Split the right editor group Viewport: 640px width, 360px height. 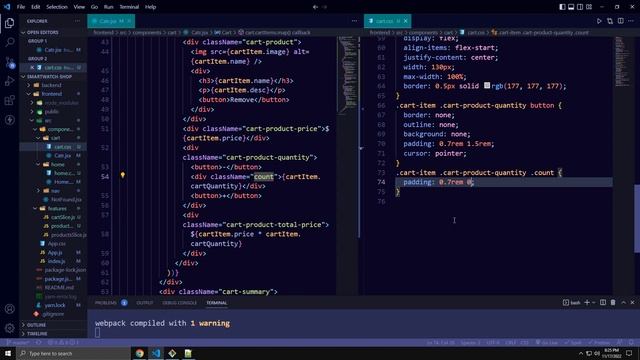point(620,21)
